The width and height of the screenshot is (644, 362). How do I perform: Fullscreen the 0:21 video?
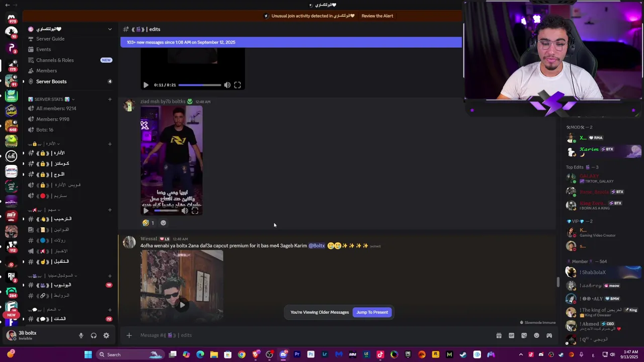pyautogui.click(x=237, y=85)
